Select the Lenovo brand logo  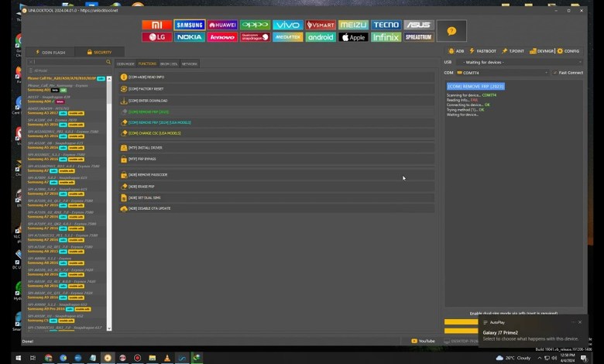(222, 37)
